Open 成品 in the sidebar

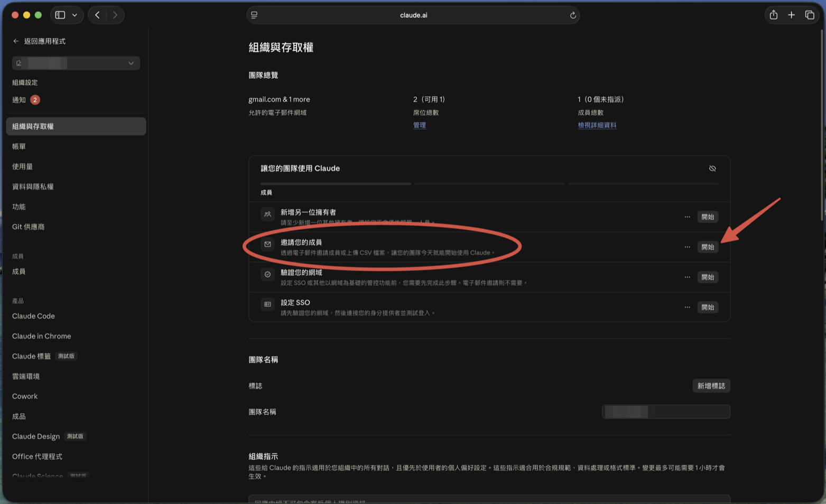coord(19,416)
